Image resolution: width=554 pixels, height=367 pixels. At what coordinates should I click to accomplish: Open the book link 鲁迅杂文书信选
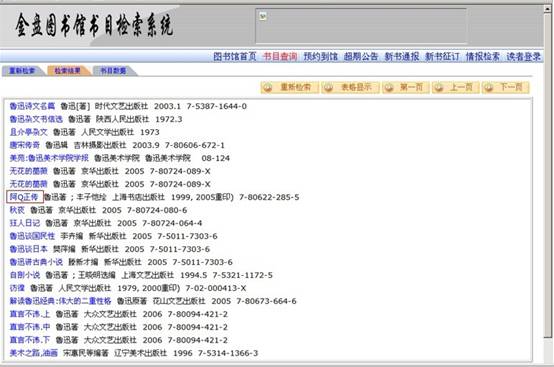pos(36,119)
